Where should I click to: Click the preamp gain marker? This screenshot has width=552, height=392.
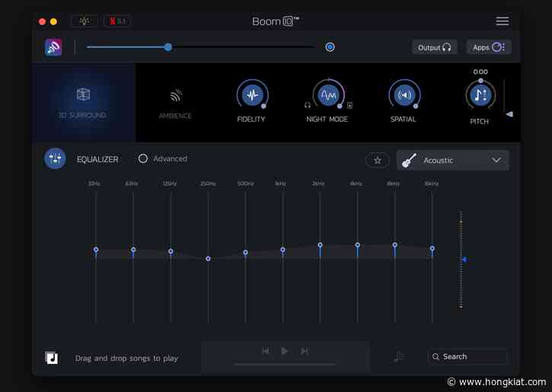click(464, 260)
